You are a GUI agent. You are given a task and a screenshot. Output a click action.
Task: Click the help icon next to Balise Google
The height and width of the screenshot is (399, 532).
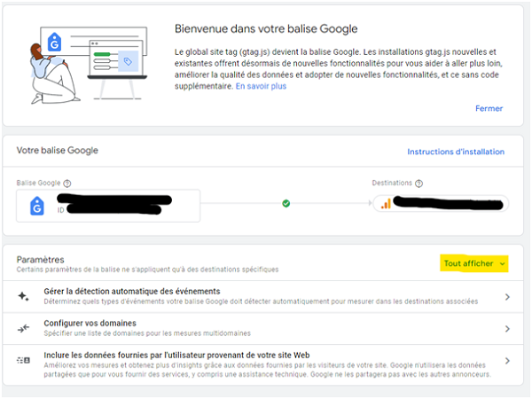pos(67,184)
